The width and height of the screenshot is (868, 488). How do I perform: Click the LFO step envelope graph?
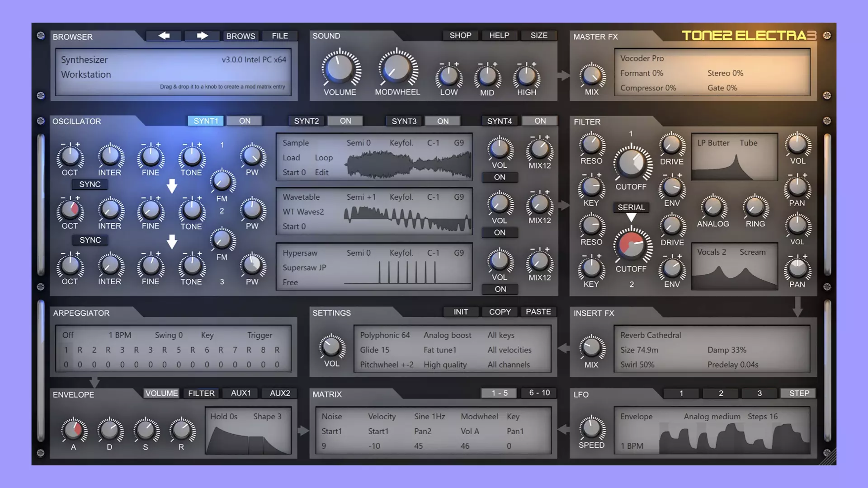pyautogui.click(x=734, y=438)
